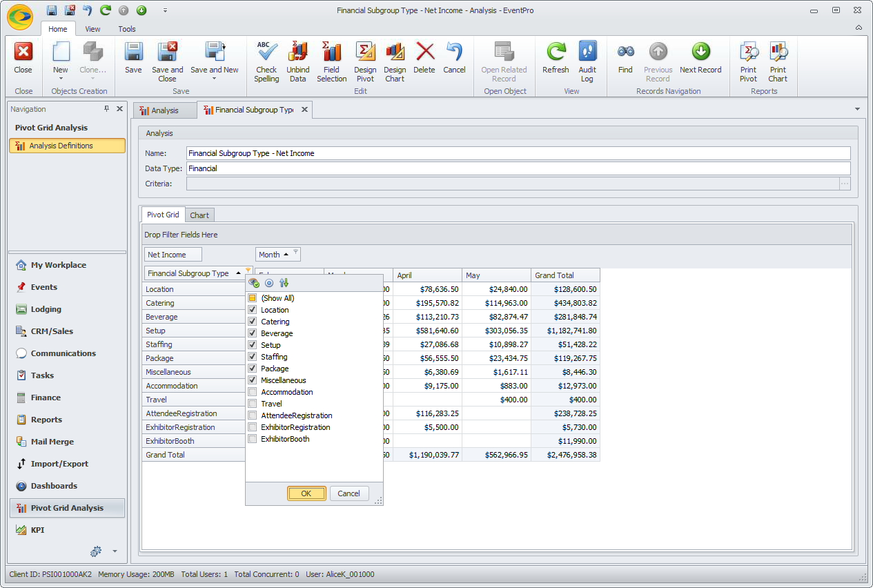Uncheck the Miscellaneous filter checkbox
Screen dimensions: 873x588
pos(253,380)
